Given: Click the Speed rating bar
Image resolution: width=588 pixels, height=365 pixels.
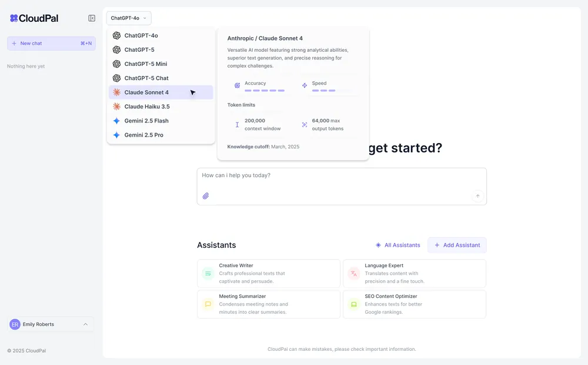Looking at the screenshot, I should (323, 91).
